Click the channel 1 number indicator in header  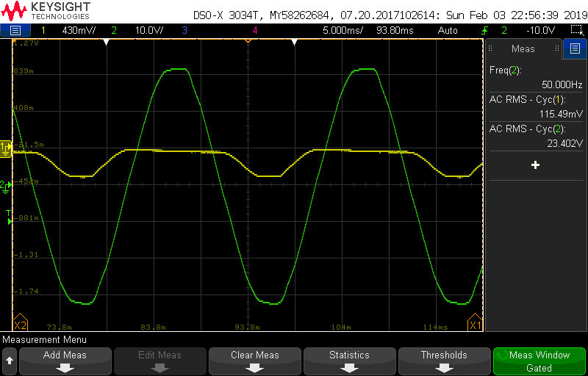click(43, 30)
